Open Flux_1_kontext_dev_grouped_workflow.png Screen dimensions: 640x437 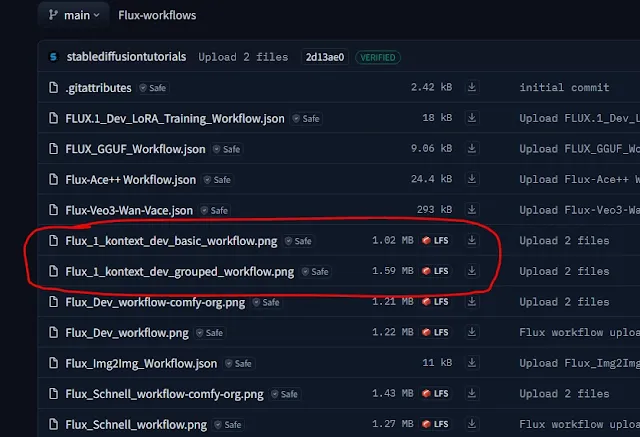[x=180, y=271]
